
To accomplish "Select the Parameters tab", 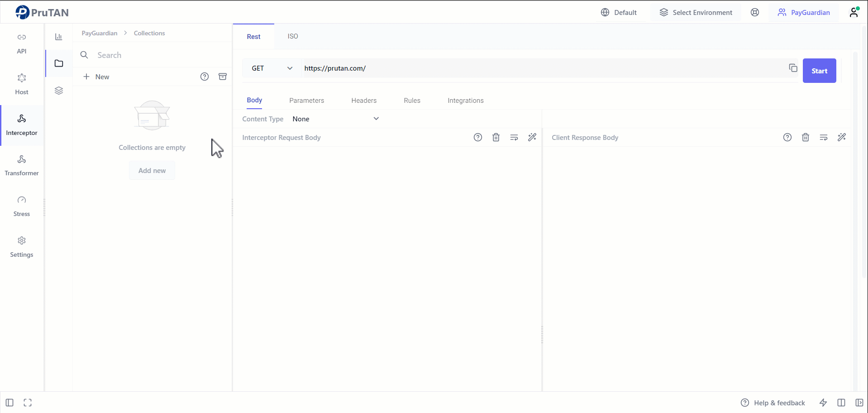I will coord(307,101).
